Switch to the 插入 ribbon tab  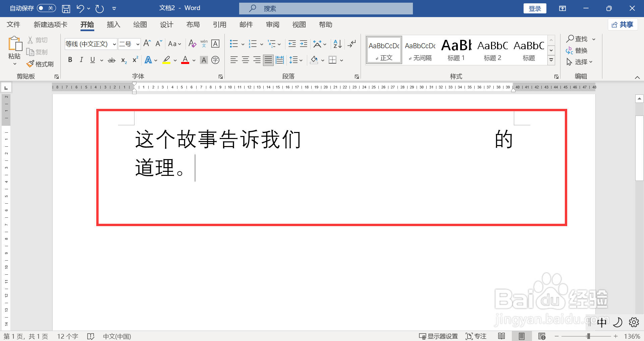coord(113,24)
